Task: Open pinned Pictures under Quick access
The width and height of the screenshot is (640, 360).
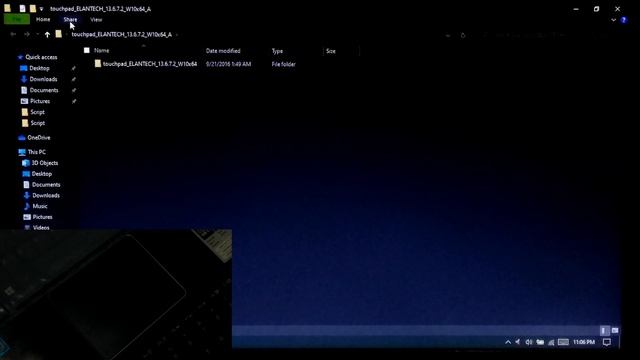Action: click(x=40, y=101)
